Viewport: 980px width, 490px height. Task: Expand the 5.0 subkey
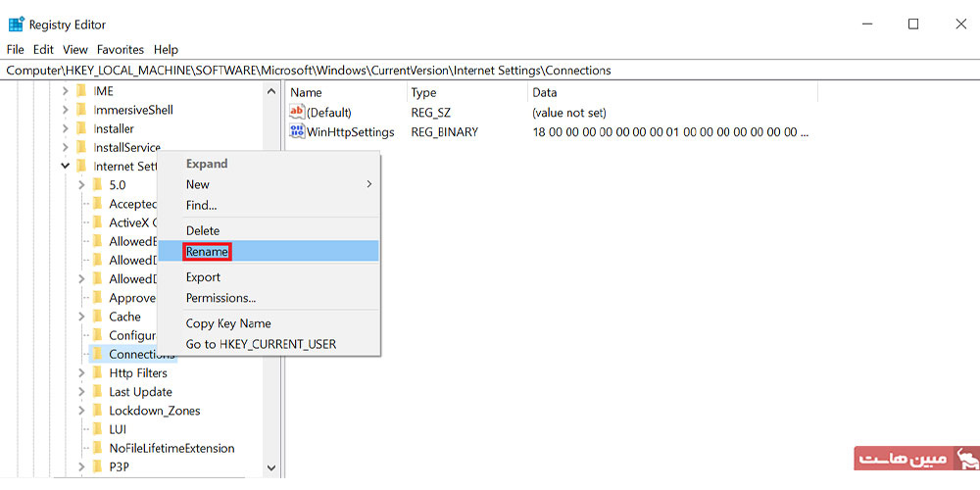tap(81, 185)
